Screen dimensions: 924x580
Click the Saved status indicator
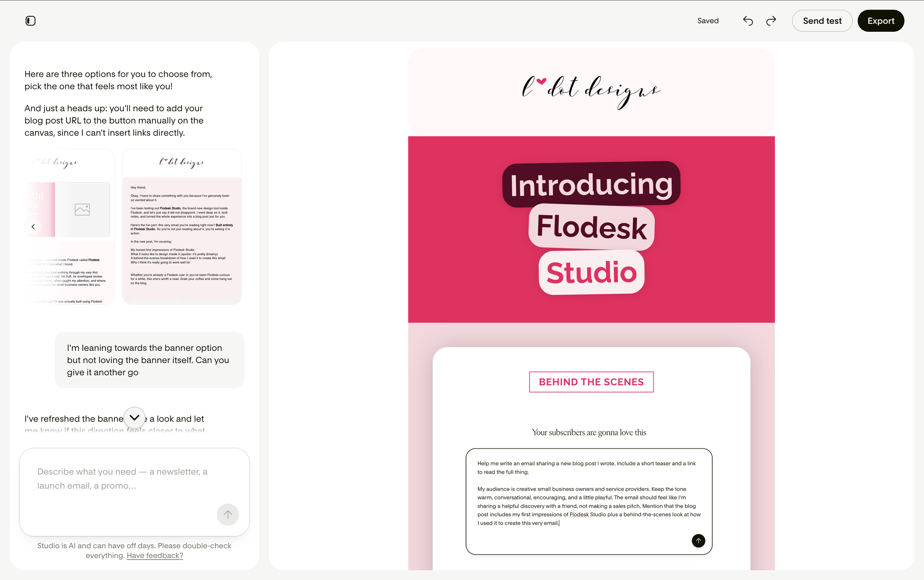click(708, 21)
